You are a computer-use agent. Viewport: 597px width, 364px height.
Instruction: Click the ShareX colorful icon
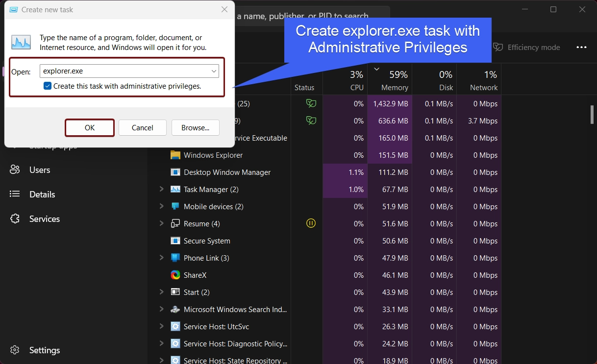click(x=175, y=275)
